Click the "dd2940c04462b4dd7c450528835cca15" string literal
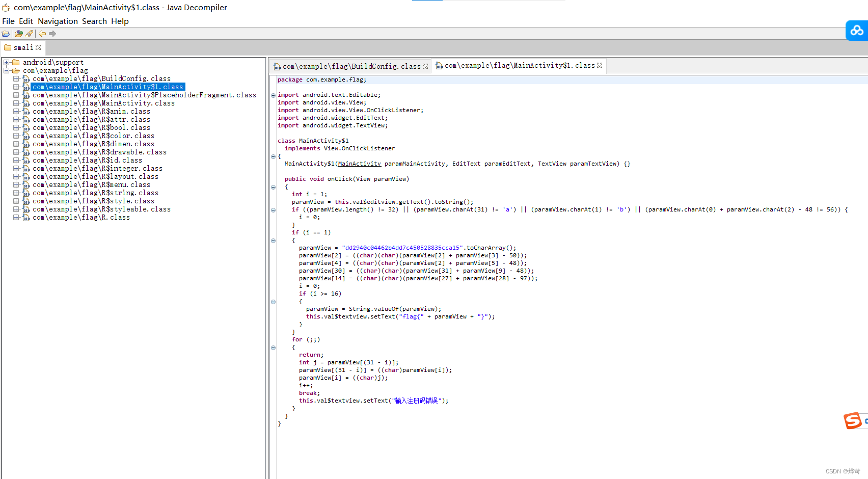 (x=402, y=248)
